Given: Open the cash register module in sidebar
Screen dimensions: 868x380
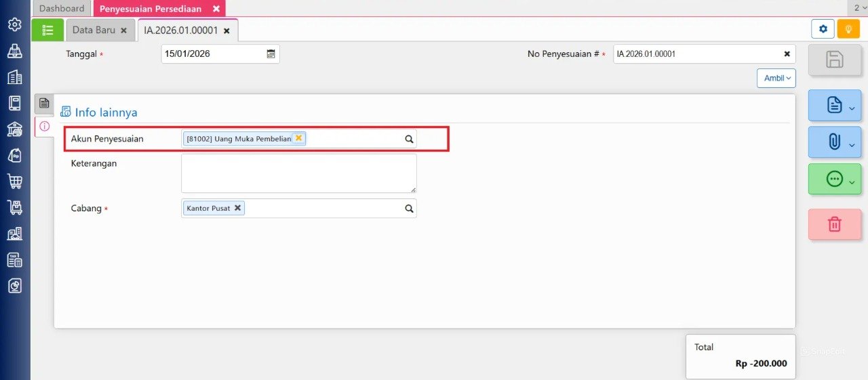Looking at the screenshot, I should [14, 51].
